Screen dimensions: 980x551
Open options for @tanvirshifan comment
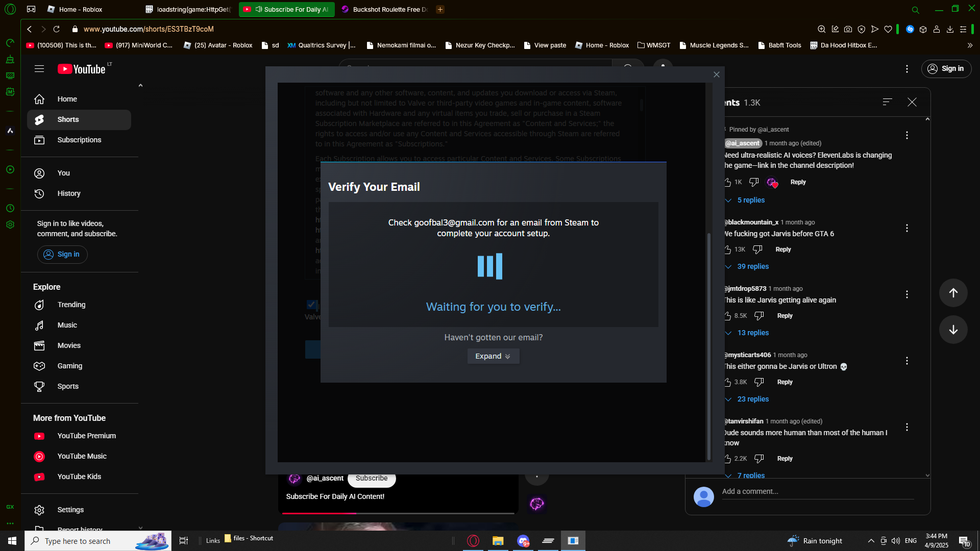coord(907,427)
